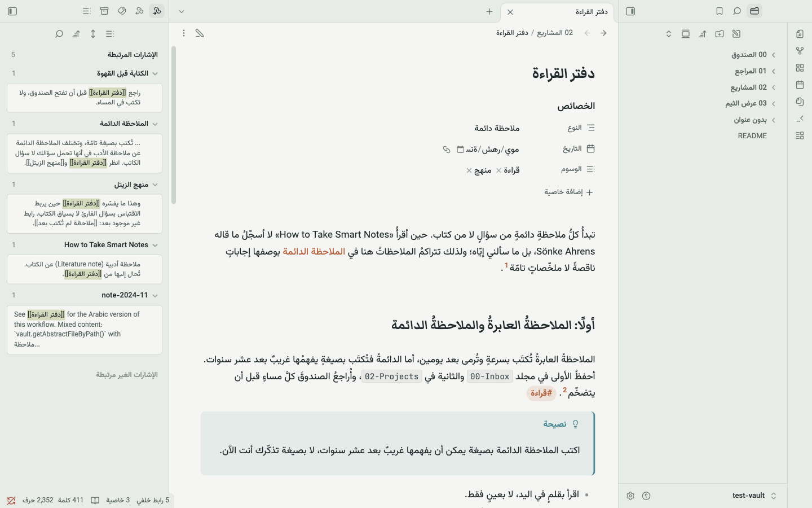Screen dimensions: 812x508
Task: Close the دفتر القراءة tab
Action: pyautogui.click(x=510, y=12)
